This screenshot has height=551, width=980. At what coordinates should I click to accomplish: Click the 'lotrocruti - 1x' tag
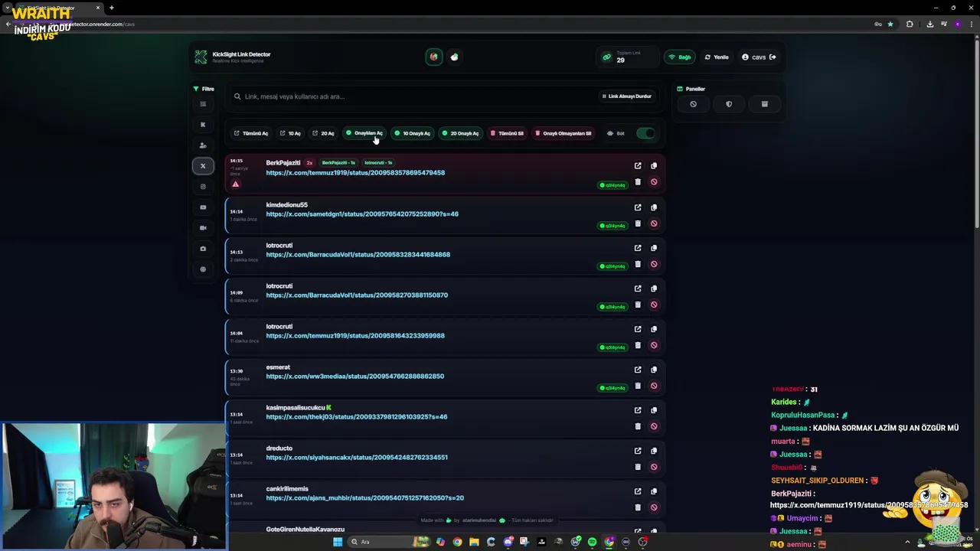pyautogui.click(x=378, y=163)
